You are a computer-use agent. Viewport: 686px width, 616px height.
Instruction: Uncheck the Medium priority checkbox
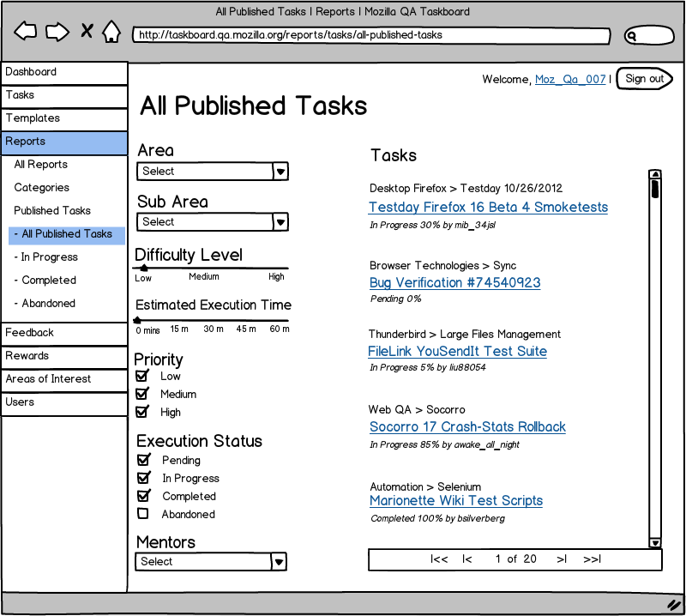coord(142,394)
